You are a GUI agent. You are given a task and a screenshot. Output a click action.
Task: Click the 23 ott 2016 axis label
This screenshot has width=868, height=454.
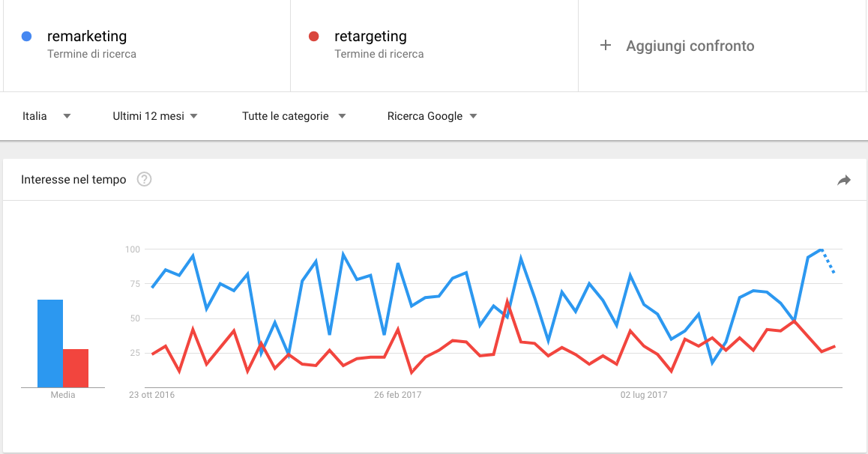tap(151, 395)
